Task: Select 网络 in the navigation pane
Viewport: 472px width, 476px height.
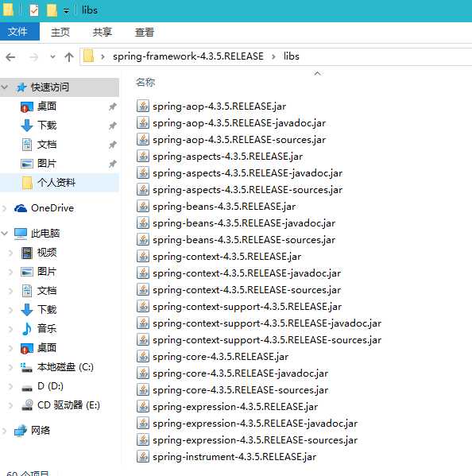Action: (x=41, y=431)
